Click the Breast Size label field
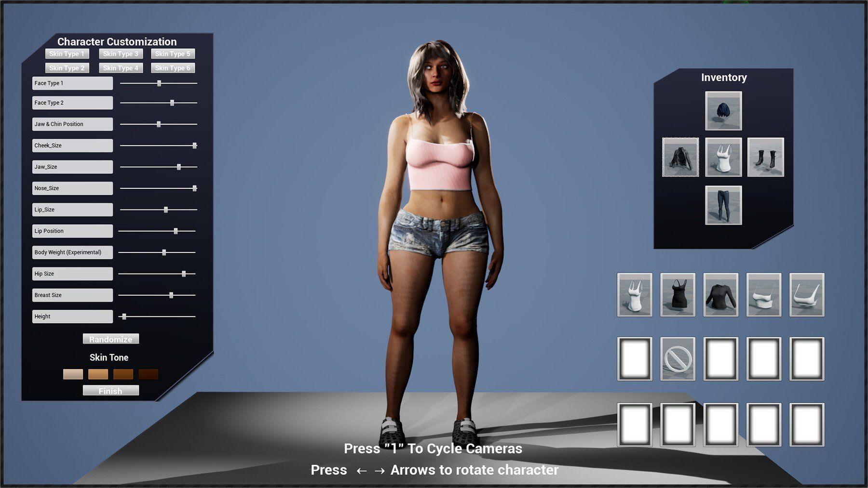 tap(72, 295)
